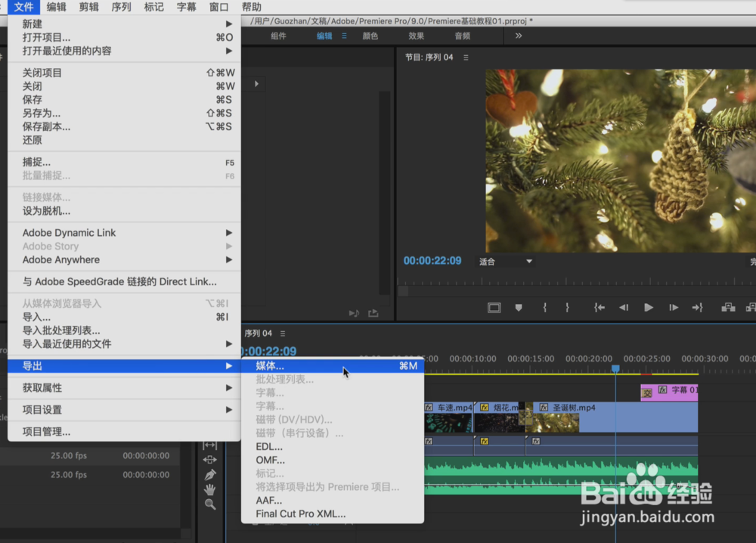756x543 pixels.
Task: Click the 圣诞树.mp4 clip thumbnail
Action: [x=553, y=423]
